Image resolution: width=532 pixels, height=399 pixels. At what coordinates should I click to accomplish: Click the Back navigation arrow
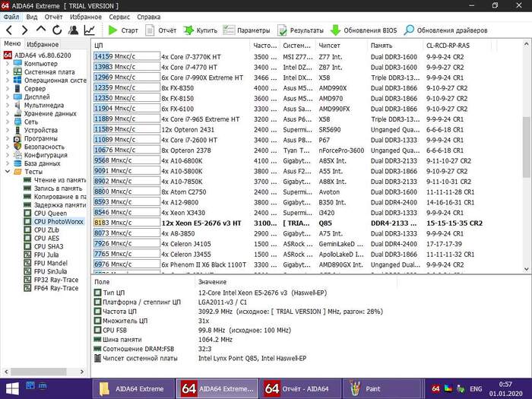coord(8,30)
